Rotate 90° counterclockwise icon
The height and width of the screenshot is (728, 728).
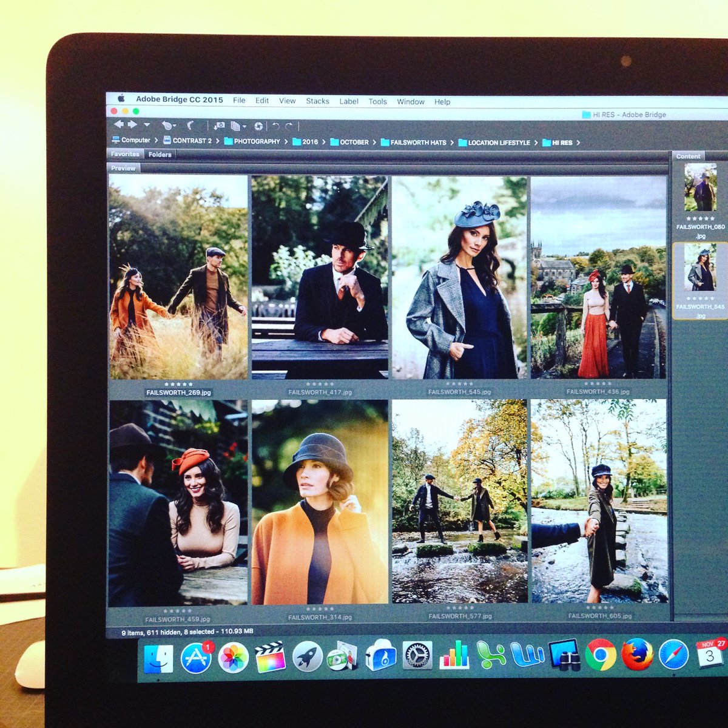click(275, 126)
